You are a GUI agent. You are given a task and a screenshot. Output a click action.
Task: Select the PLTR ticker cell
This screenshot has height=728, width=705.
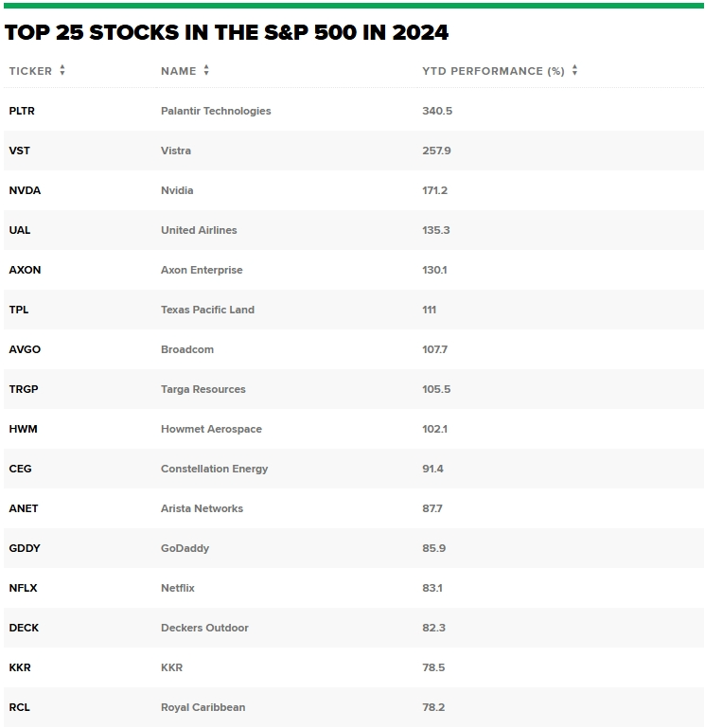(22, 111)
